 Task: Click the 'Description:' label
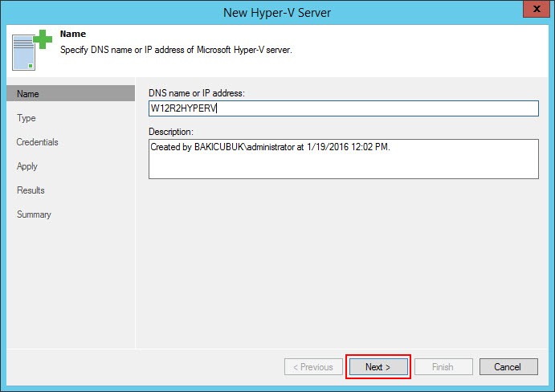coord(171,132)
